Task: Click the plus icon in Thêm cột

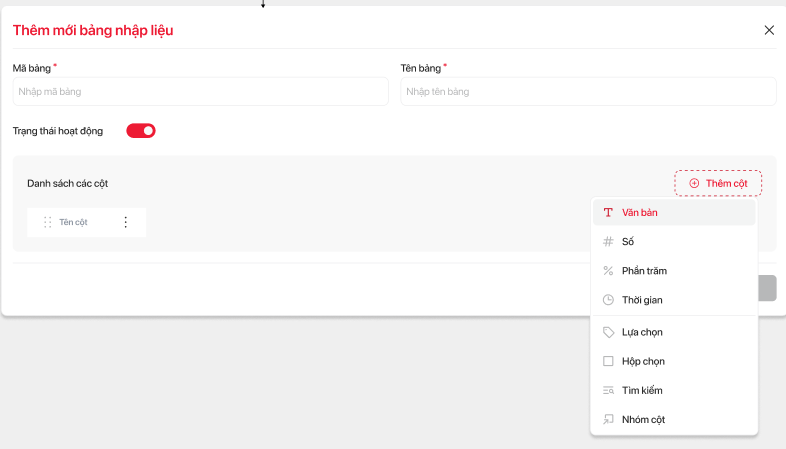Action: [x=694, y=183]
